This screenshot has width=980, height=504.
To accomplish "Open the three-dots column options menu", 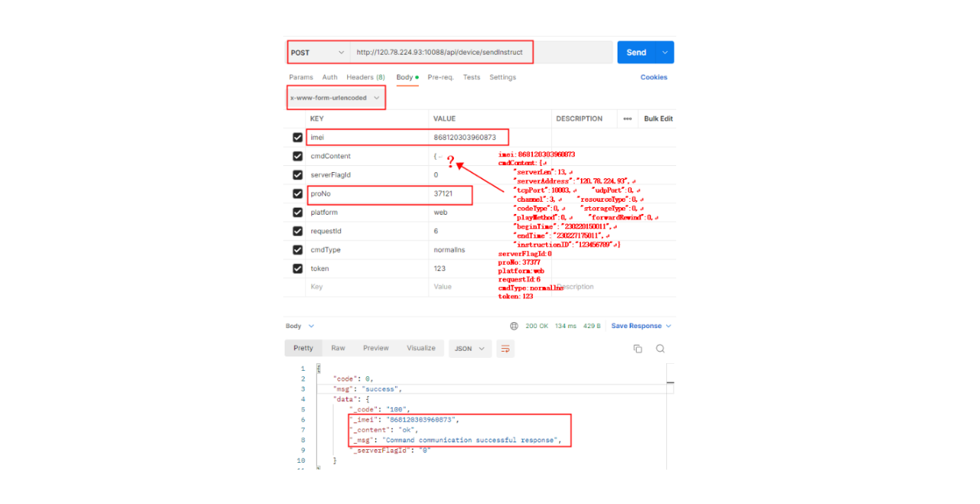I will point(627,119).
